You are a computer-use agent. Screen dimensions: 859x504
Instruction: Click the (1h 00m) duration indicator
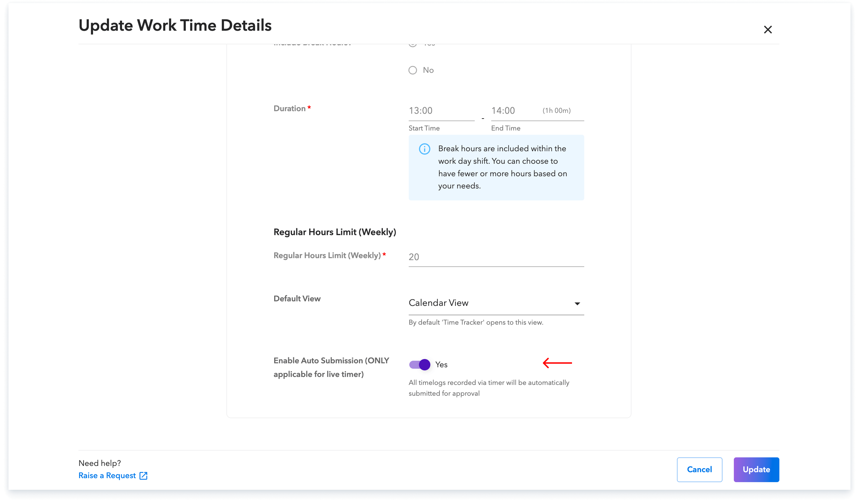[556, 111]
